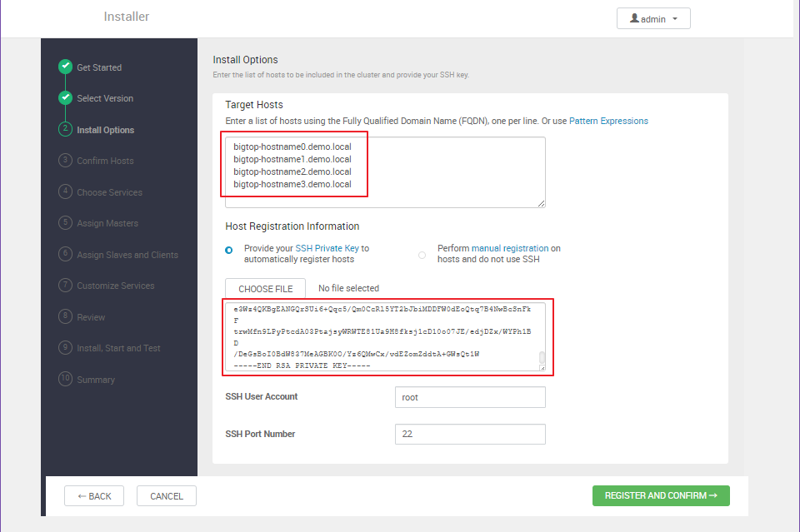This screenshot has height=532, width=800.
Task: Open the manual registration link
Action: [510, 248]
